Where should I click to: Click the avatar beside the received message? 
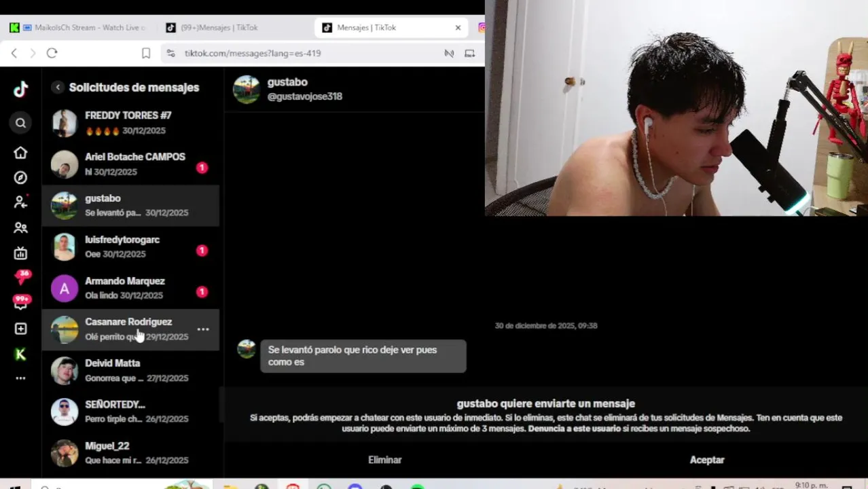coord(247,349)
